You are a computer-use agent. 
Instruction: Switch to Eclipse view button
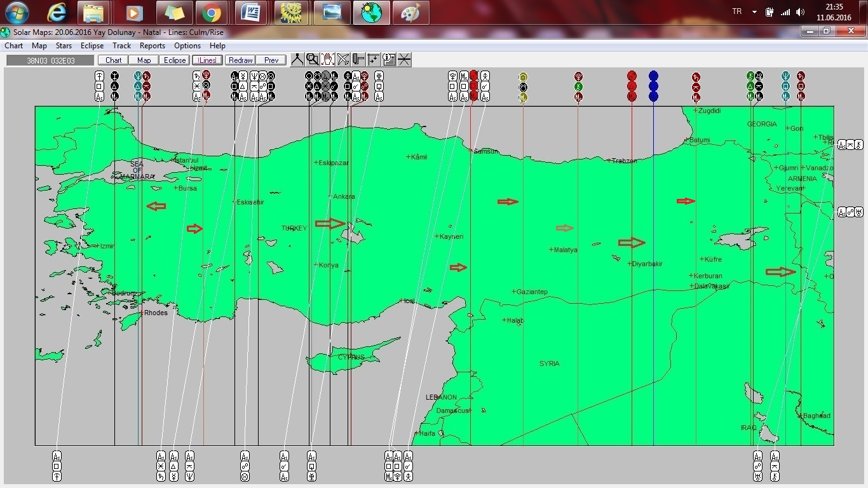(x=174, y=60)
